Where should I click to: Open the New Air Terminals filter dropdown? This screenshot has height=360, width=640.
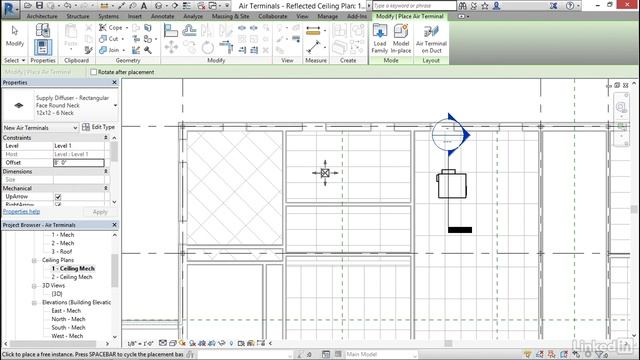pyautogui.click(x=75, y=128)
